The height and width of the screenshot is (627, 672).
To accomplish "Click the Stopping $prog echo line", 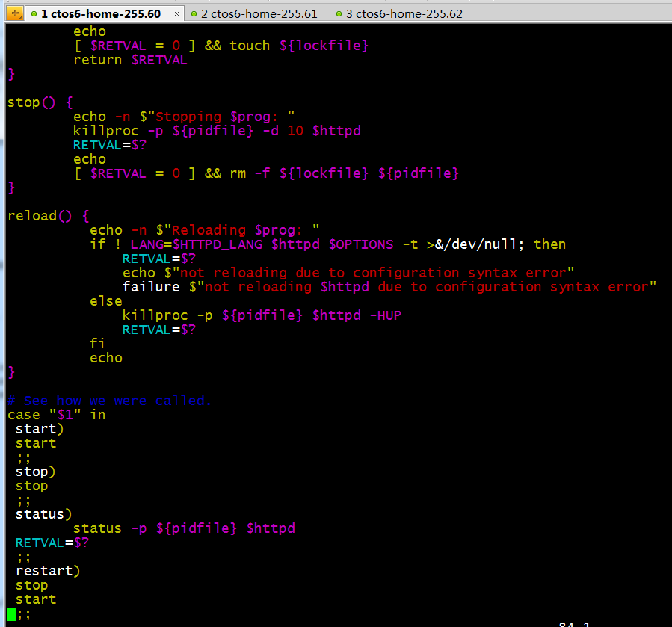I will pyautogui.click(x=185, y=117).
